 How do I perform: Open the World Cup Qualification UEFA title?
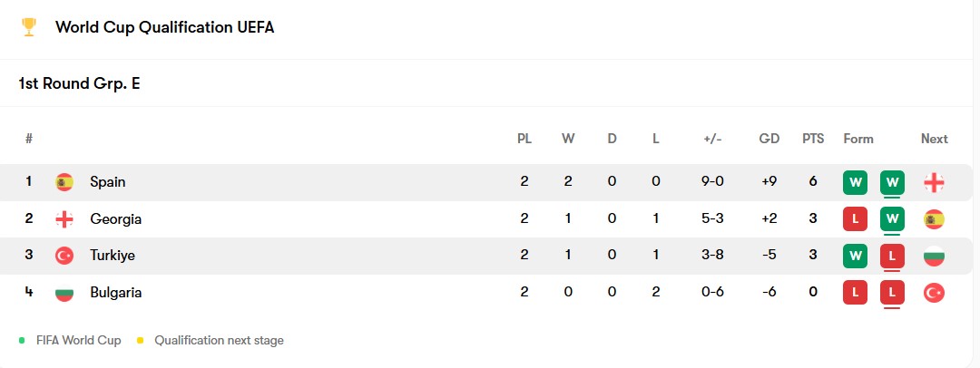[x=164, y=27]
